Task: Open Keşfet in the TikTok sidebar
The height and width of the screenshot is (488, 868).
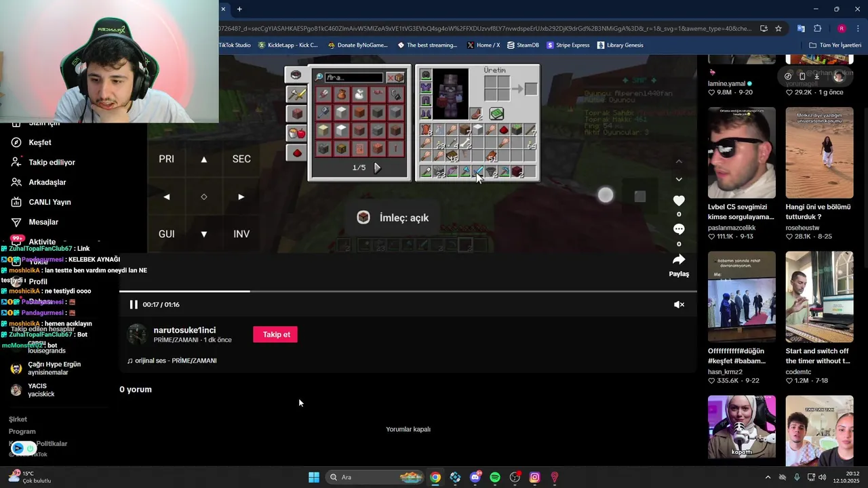Action: [40, 142]
